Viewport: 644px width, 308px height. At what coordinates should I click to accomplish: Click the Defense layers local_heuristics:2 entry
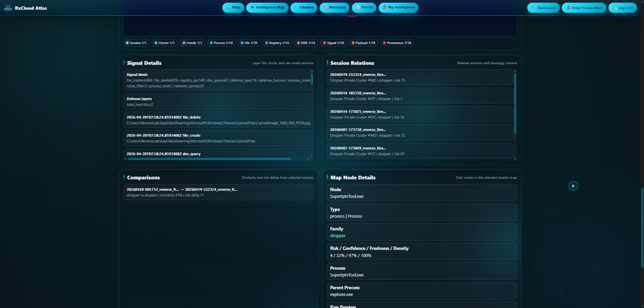pos(217,101)
